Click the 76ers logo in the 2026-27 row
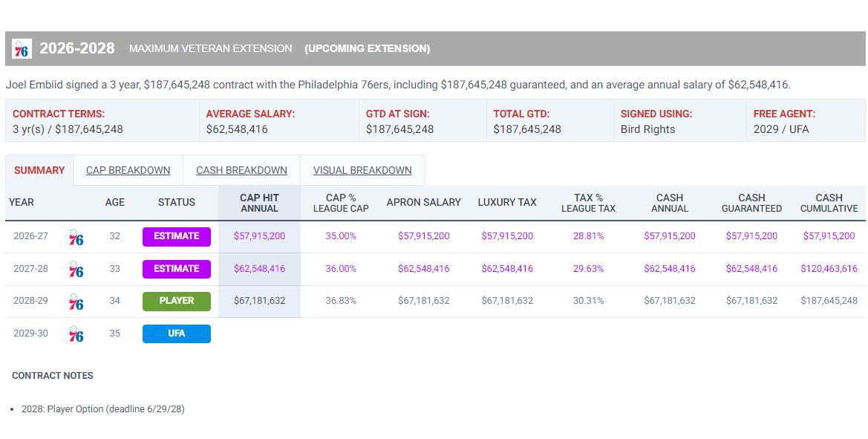This screenshot has height=439, width=868. click(76, 238)
